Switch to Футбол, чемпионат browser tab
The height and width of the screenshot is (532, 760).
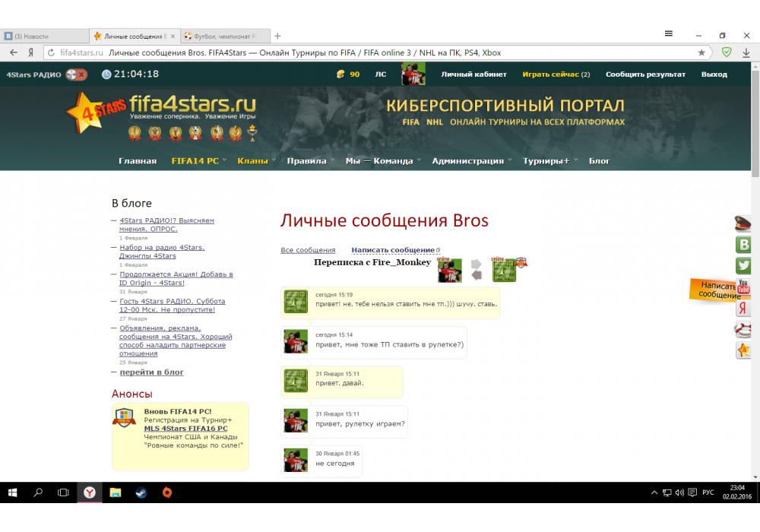point(226,36)
